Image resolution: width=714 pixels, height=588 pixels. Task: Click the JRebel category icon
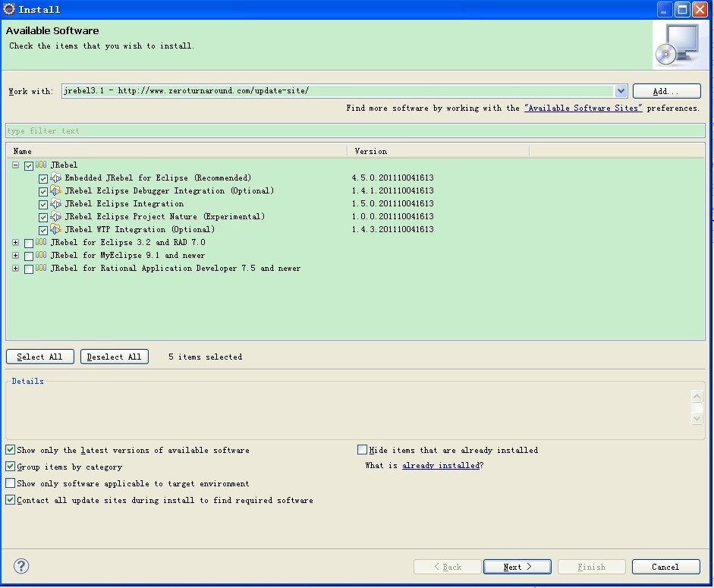pos(41,165)
